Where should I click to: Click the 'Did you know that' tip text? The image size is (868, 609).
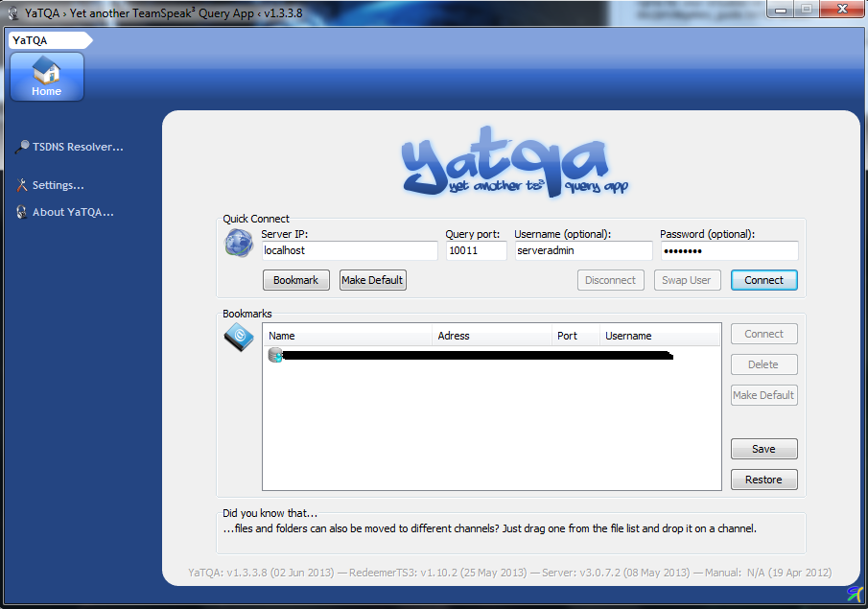tap(489, 528)
